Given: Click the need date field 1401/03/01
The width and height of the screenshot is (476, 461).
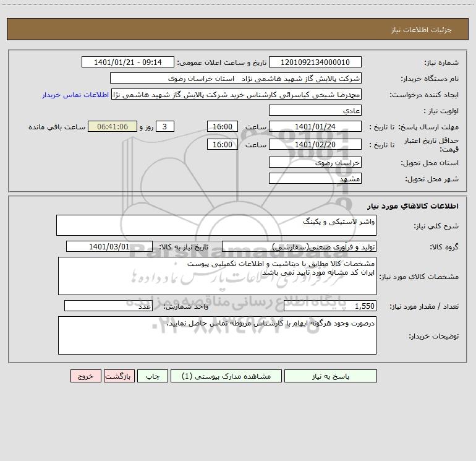Looking at the screenshot, I should pos(109,246).
